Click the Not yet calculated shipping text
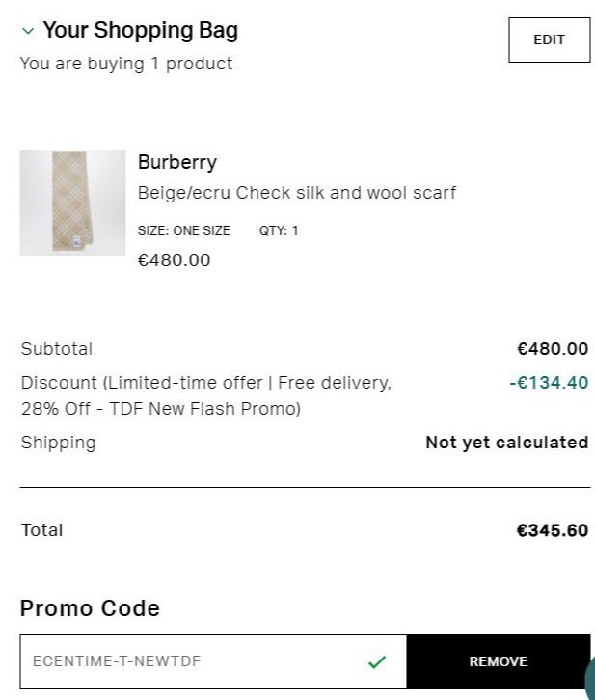Screen dimensions: 595x700 point(506,443)
